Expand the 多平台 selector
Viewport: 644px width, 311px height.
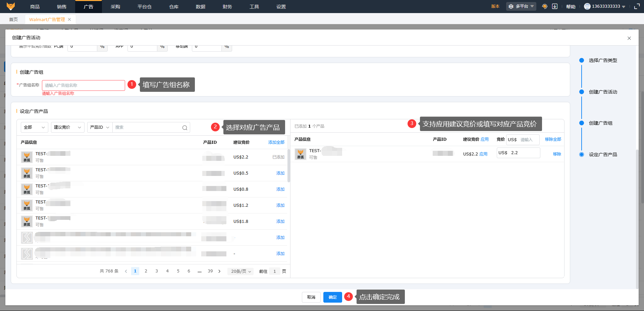[521, 6]
